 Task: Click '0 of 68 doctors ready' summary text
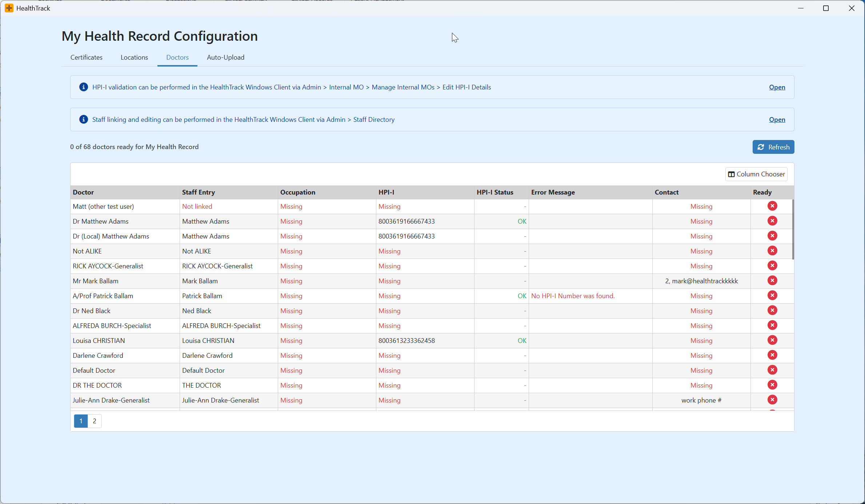pyautogui.click(x=135, y=147)
